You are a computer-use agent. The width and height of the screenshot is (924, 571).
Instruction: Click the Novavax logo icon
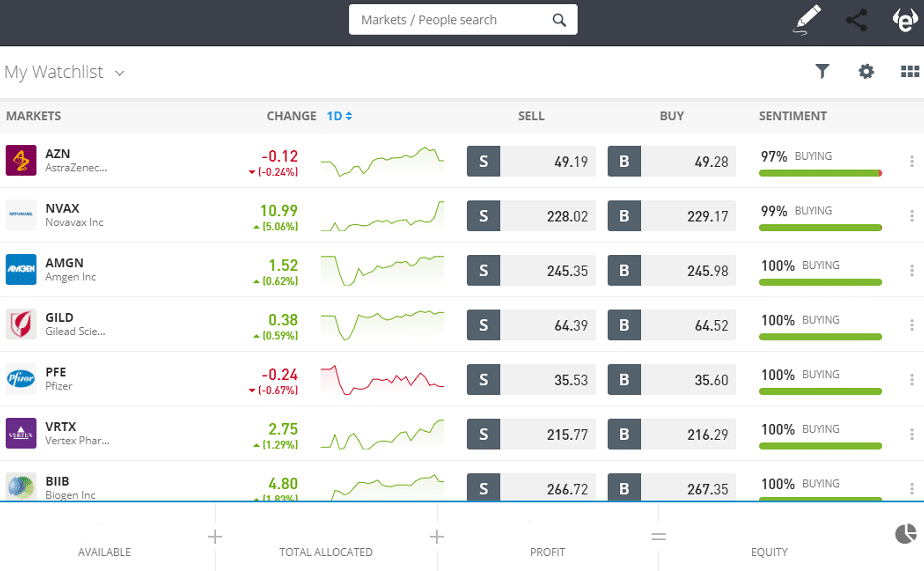tap(21, 214)
